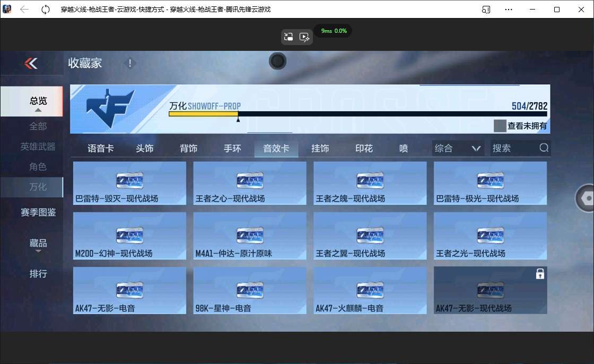Image resolution: width=594 pixels, height=364 pixels.
Task: Click the sound card icon for 王者之光-现代战场
Action: coord(491,235)
